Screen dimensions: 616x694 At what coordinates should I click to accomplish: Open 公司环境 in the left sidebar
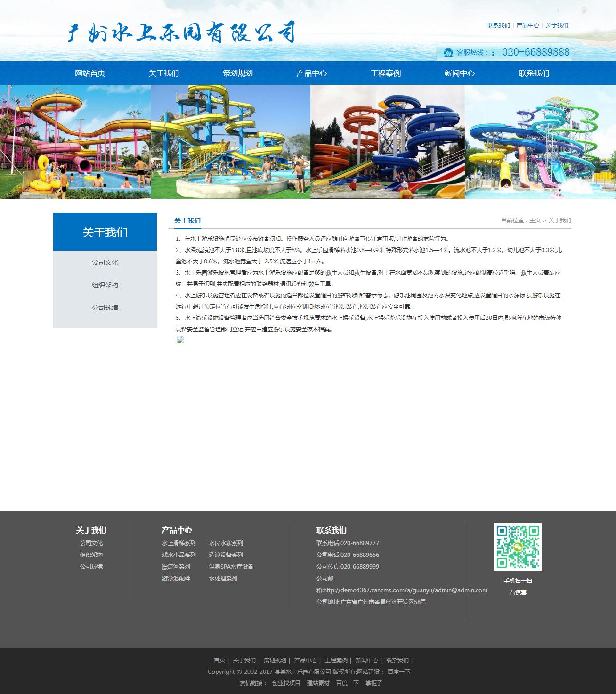(105, 308)
